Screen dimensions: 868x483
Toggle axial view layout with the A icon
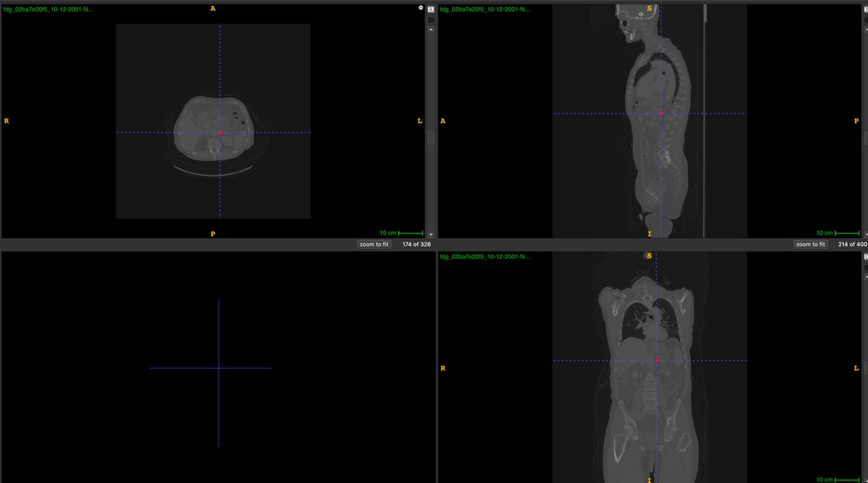click(x=431, y=9)
